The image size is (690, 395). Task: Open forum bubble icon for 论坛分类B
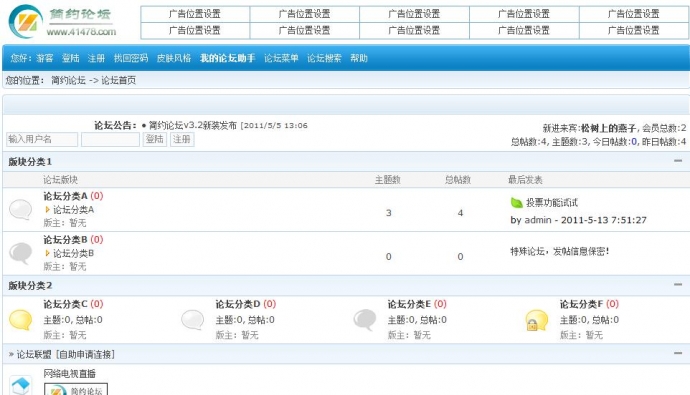pyautogui.click(x=21, y=253)
